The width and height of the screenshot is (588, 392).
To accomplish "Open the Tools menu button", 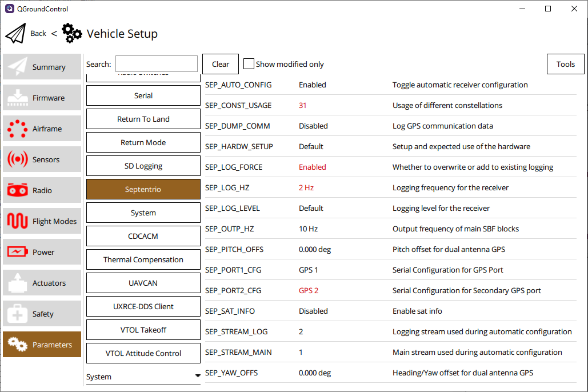I will 565,64.
